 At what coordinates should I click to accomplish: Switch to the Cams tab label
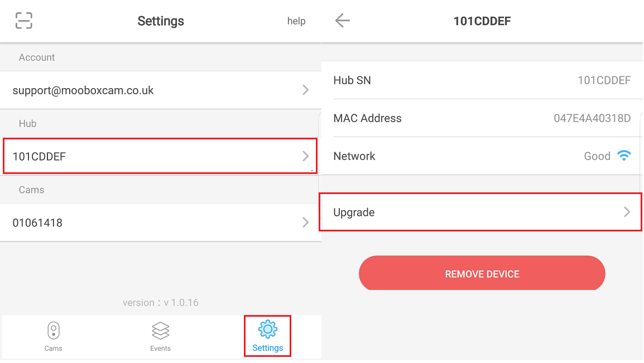point(54,349)
